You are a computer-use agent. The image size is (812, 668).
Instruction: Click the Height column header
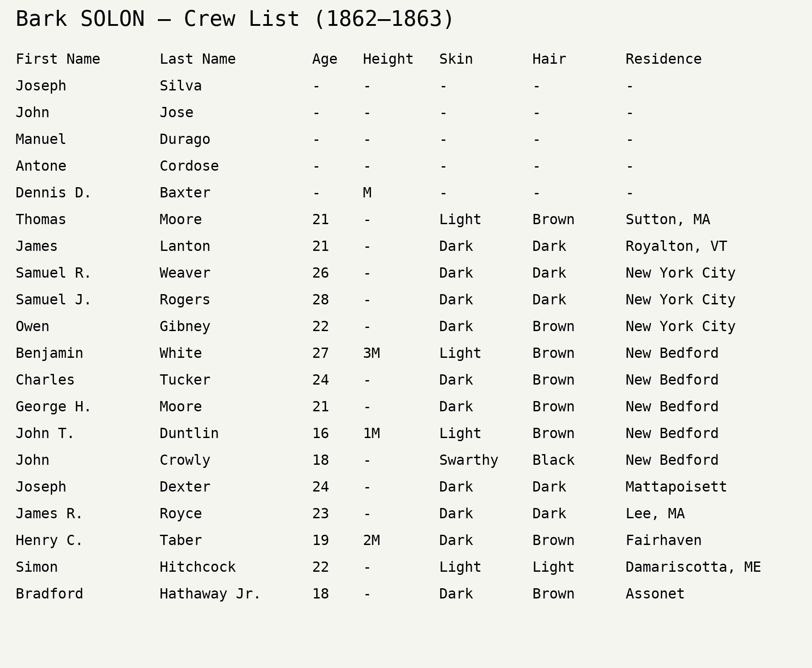388,59
